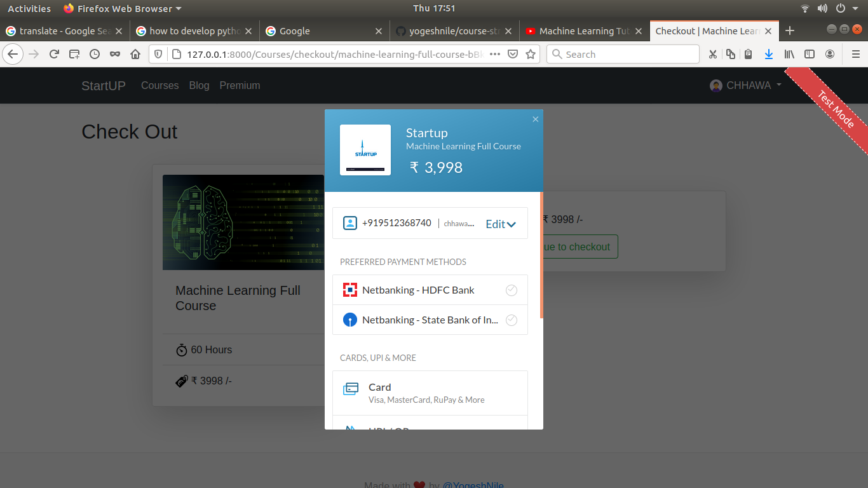Open Firefox Web Browser app menu

123,8
